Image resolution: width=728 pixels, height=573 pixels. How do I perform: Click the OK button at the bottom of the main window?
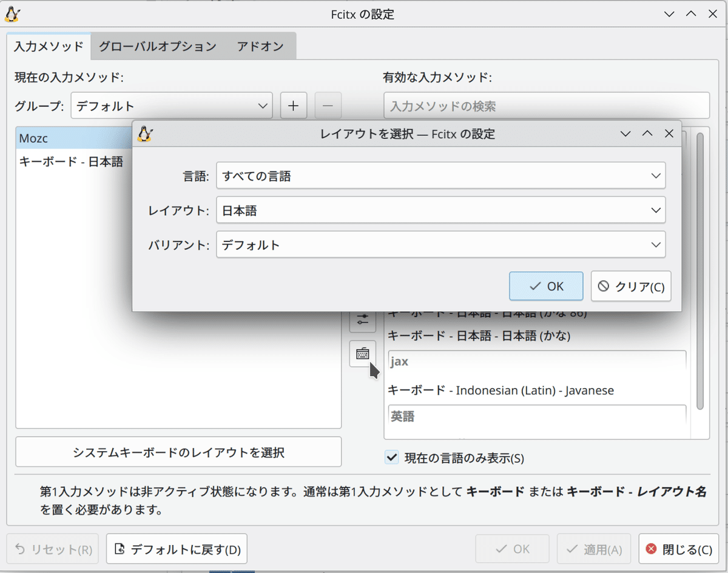pos(513,549)
